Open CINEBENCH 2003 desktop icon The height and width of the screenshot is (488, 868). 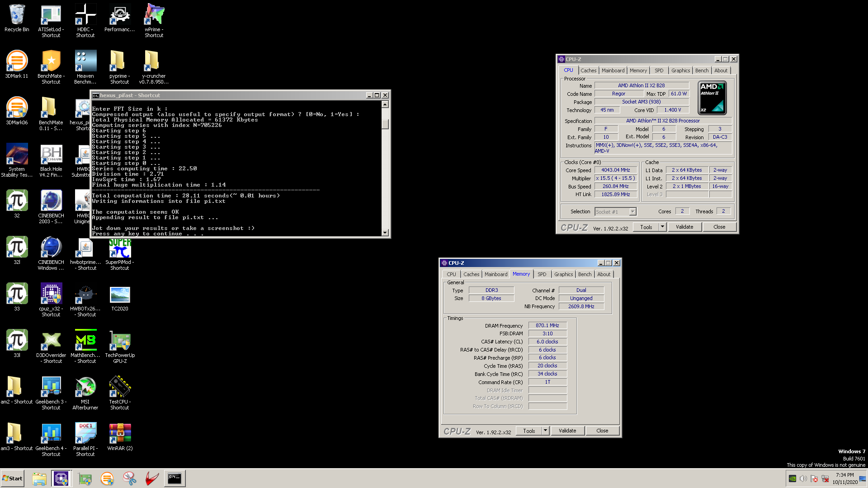51,206
